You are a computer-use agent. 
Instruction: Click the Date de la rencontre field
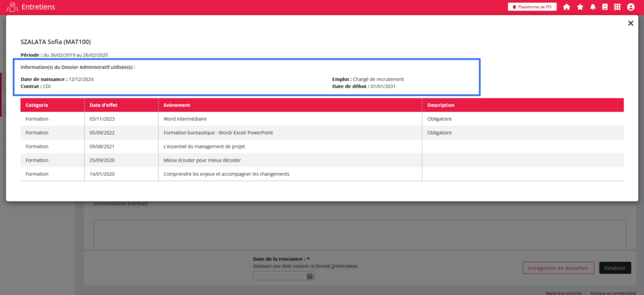[279, 276]
